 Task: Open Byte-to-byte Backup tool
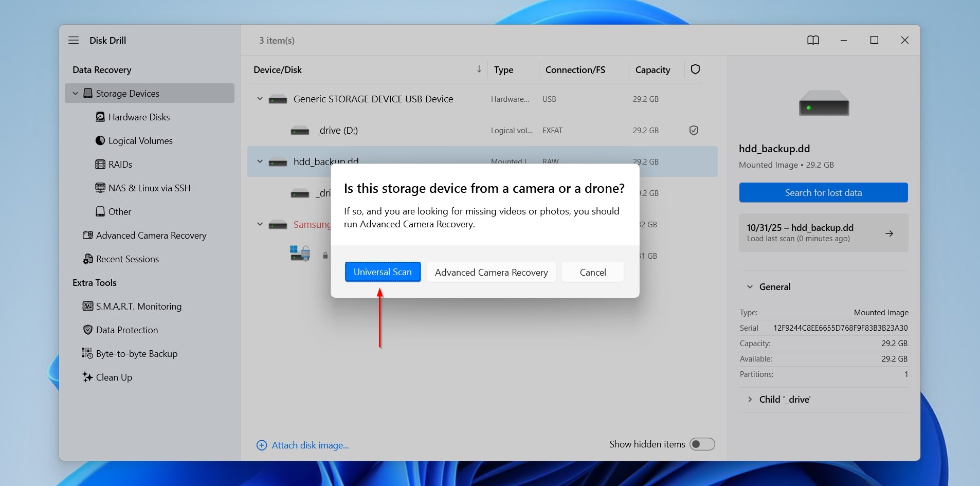136,354
